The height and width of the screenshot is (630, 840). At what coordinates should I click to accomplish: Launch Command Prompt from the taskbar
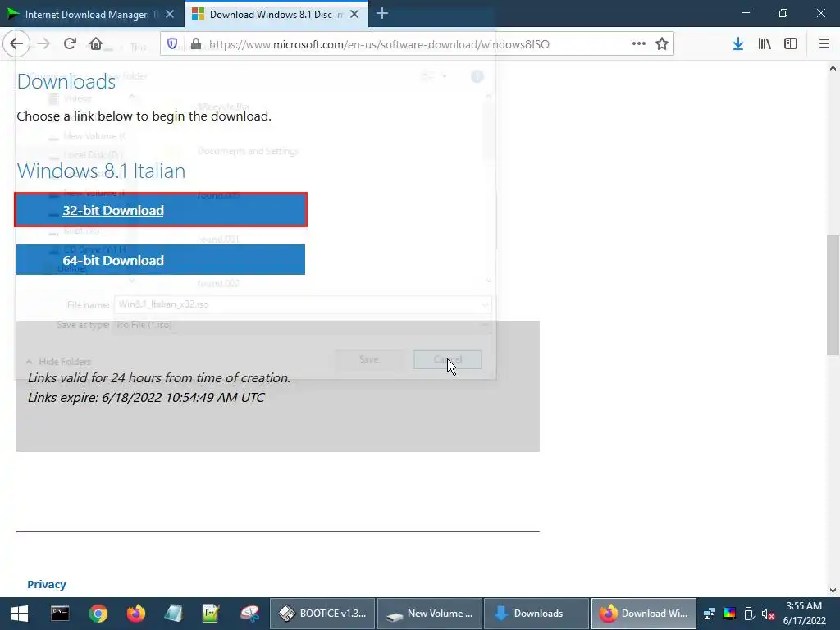coord(59,614)
